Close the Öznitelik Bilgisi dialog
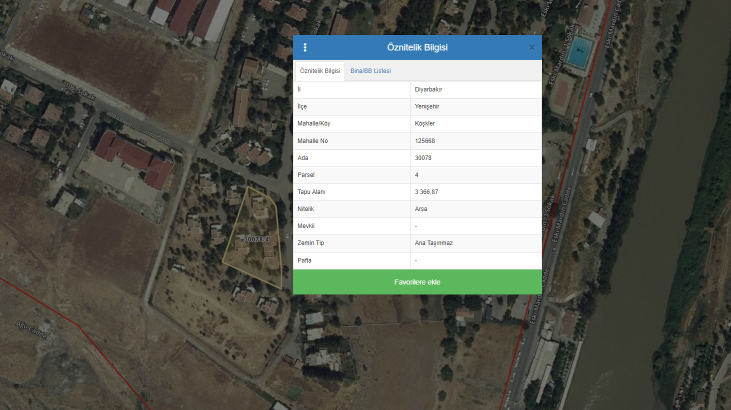The image size is (731, 410). 531,47
